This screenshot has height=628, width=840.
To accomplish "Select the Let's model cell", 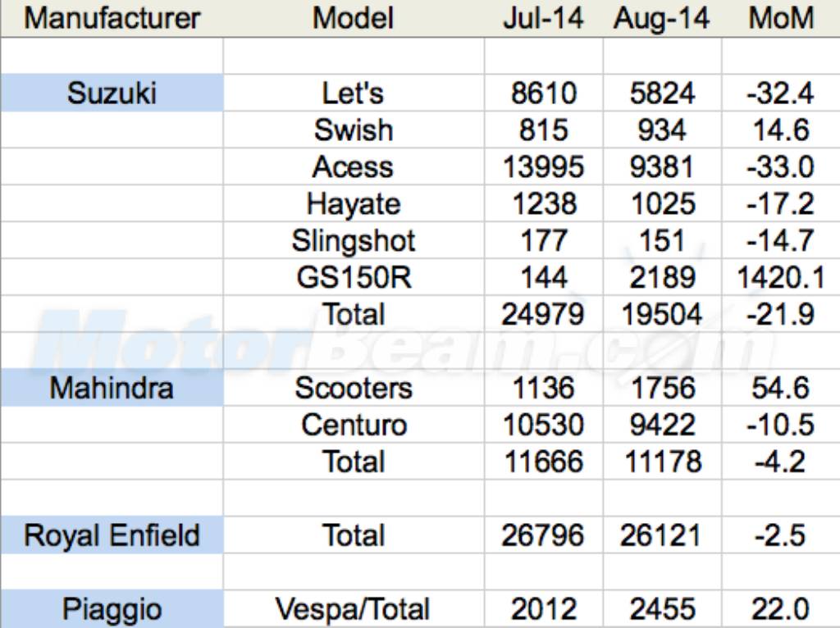I will 354,93.
